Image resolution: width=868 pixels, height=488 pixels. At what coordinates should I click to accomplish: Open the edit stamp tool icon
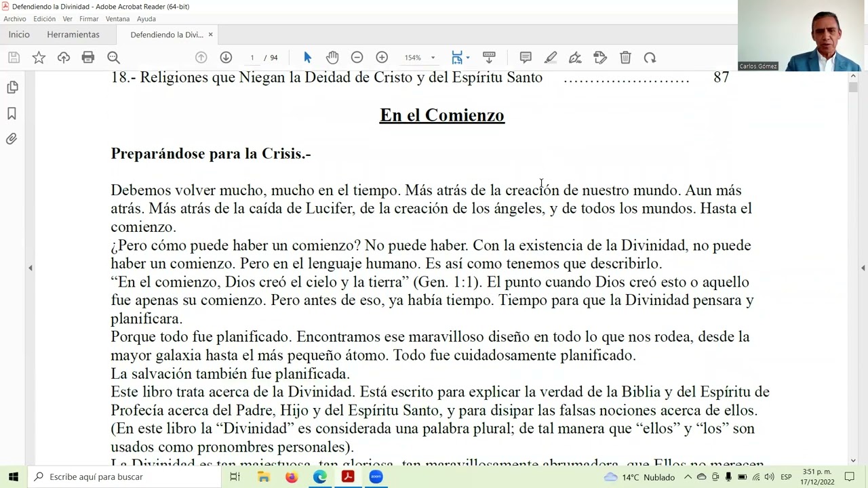coord(600,58)
